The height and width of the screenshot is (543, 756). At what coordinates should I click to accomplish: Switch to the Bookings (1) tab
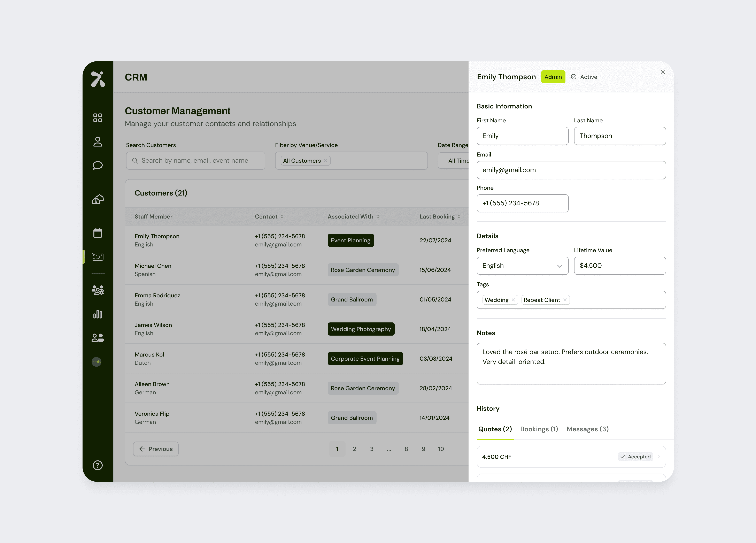[x=539, y=429]
